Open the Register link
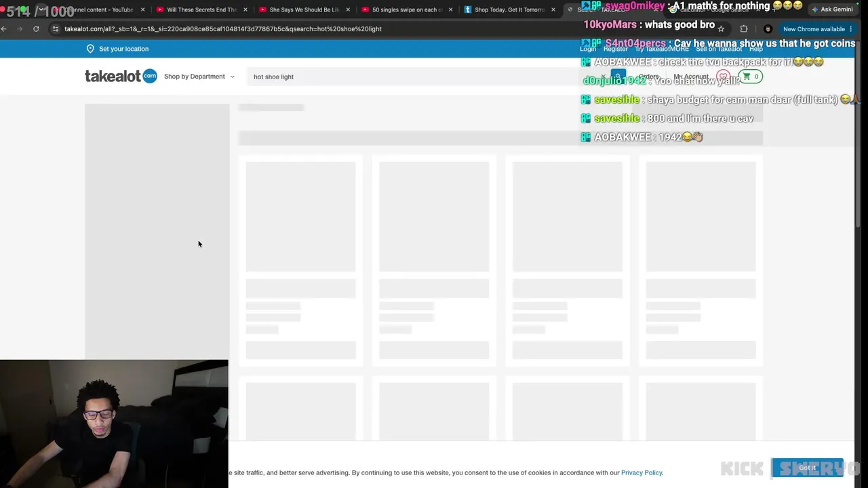Image resolution: width=868 pixels, height=488 pixels. point(616,49)
